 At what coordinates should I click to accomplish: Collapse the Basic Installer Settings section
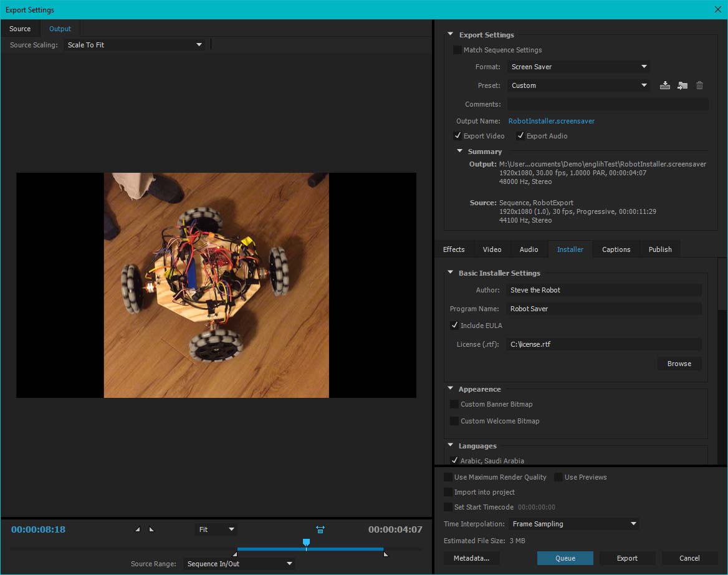(450, 273)
